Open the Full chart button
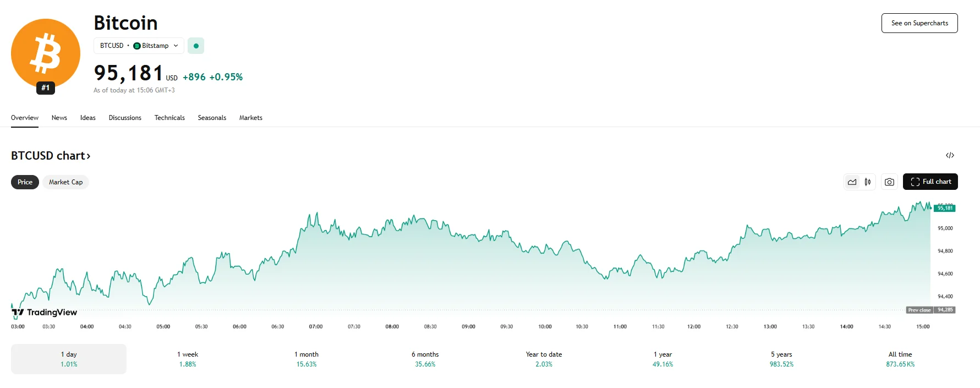Viewport: 980px width, 388px height. point(930,182)
